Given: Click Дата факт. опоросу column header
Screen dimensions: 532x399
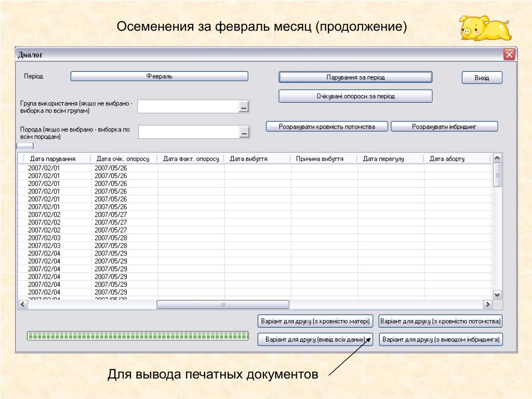Looking at the screenshot, I should point(190,159).
